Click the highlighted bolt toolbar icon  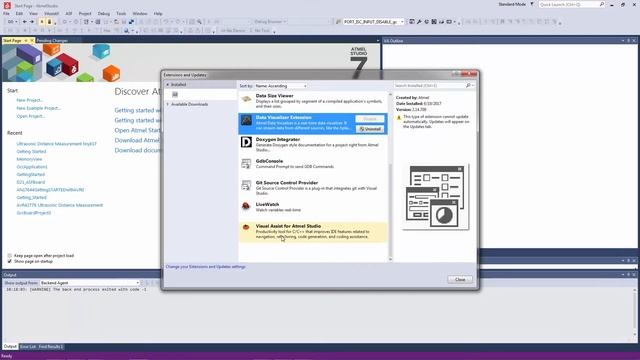42,22
